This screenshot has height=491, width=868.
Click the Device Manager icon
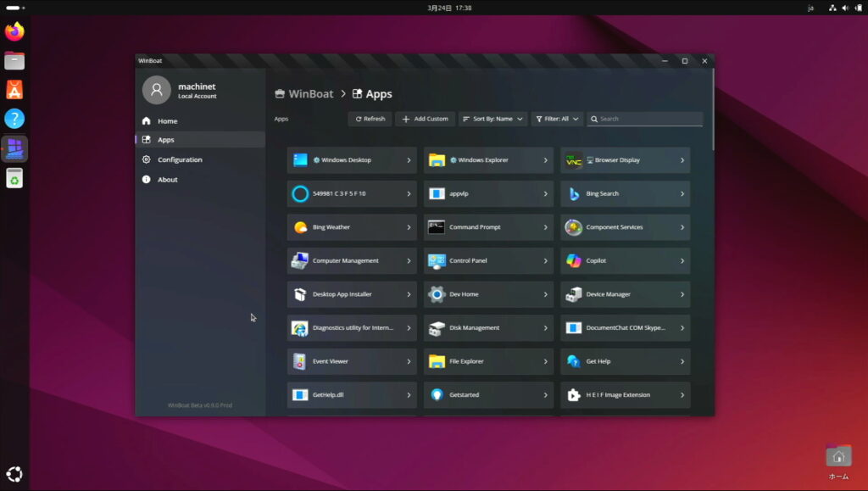(574, 294)
